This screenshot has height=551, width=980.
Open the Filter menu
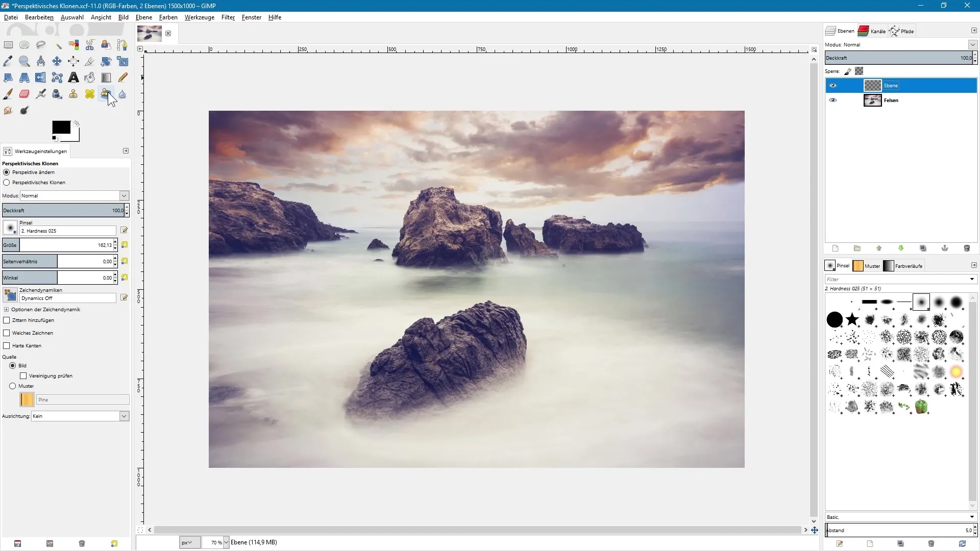pos(228,17)
